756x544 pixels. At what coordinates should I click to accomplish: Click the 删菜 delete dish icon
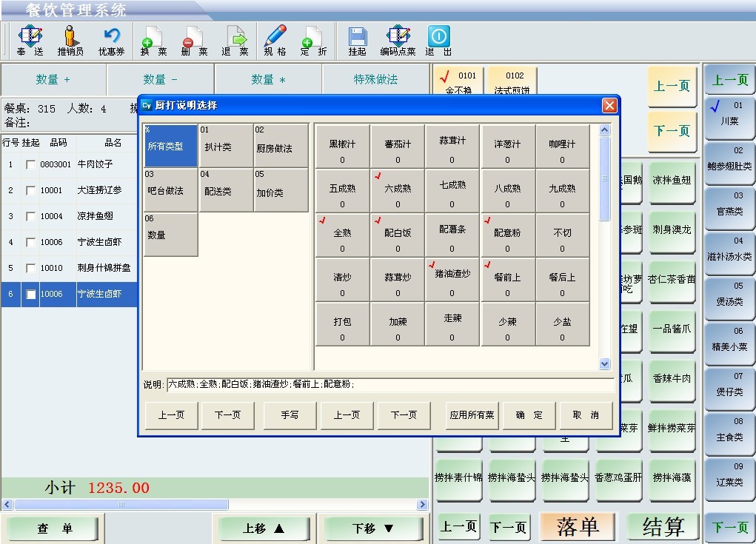tap(194, 41)
